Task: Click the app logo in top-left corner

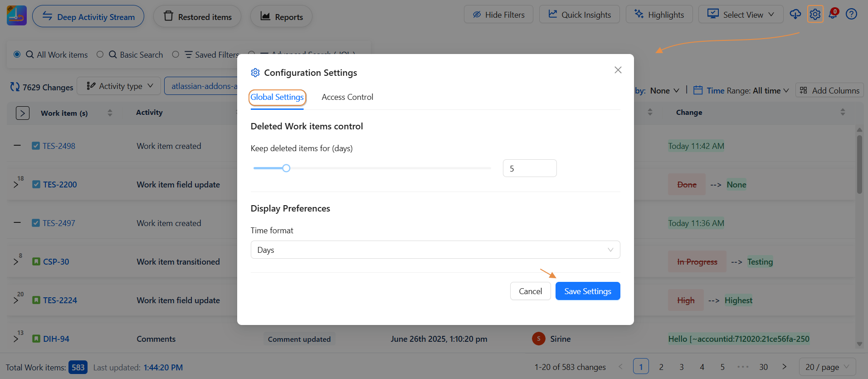Action: point(17,16)
